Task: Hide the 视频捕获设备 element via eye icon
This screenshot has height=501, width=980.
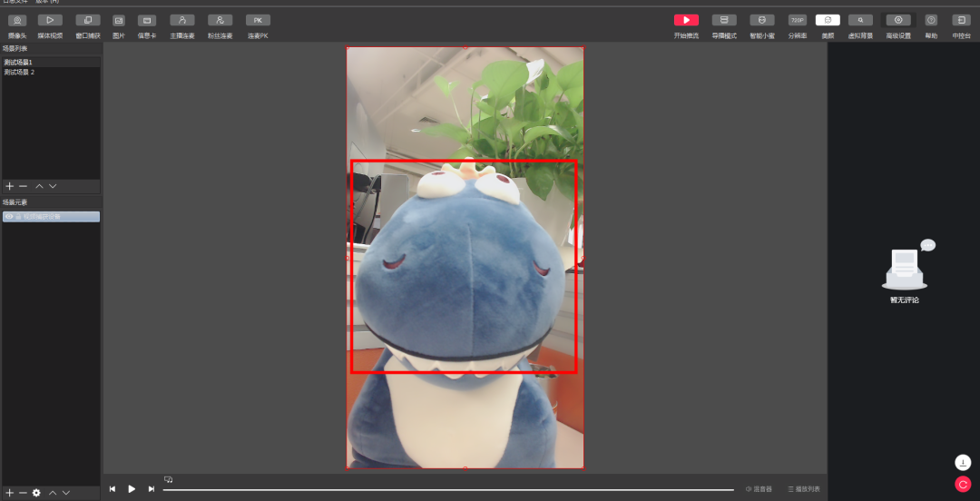Action: point(9,216)
